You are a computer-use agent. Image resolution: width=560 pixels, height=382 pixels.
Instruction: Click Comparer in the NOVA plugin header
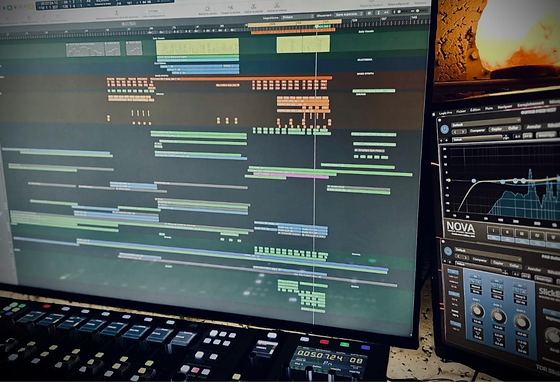[x=477, y=130]
